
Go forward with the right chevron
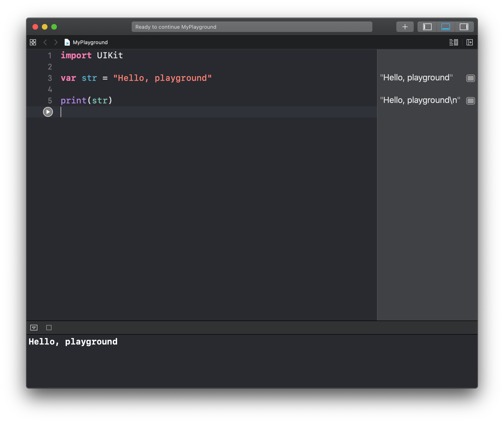[56, 42]
